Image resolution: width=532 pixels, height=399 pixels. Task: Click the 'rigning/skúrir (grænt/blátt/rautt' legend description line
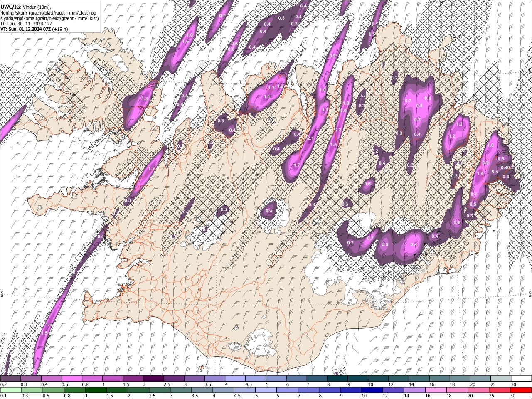[48, 12]
